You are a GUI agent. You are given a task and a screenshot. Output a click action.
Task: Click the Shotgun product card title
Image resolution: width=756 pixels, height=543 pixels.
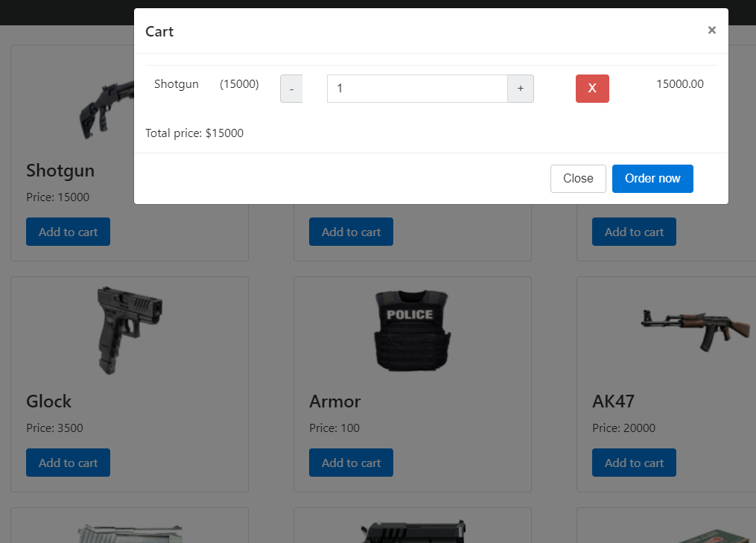pos(60,171)
